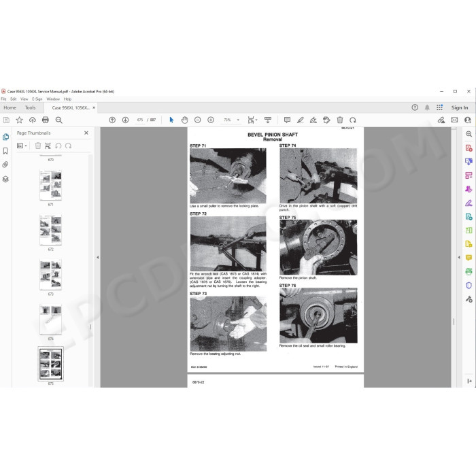Screen dimensions: 476x476
Task: Collapse the left navigation pane arrow
Action: pyautogui.click(x=98, y=258)
